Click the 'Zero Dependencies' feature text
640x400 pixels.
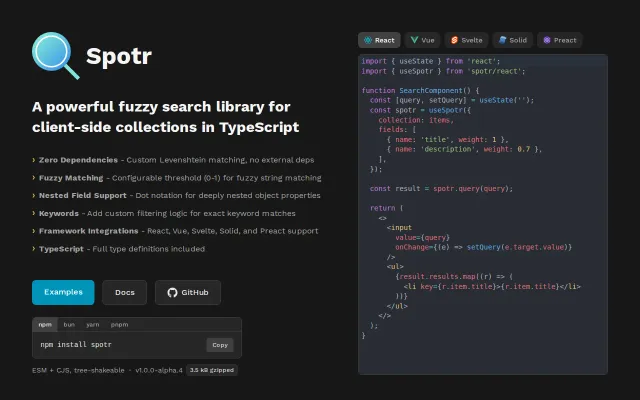tap(78, 160)
